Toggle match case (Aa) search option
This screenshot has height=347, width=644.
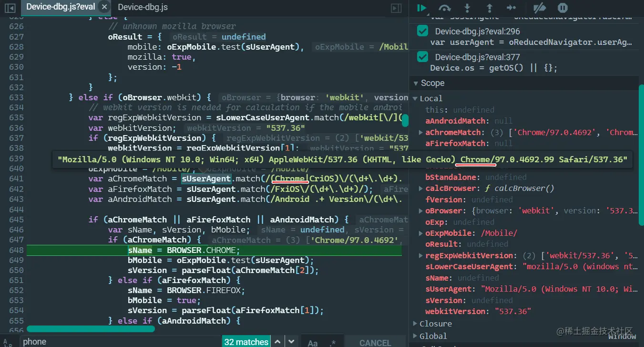[x=313, y=342]
